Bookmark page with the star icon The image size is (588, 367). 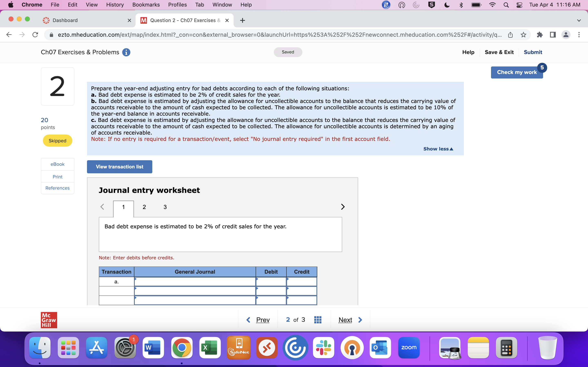click(523, 35)
